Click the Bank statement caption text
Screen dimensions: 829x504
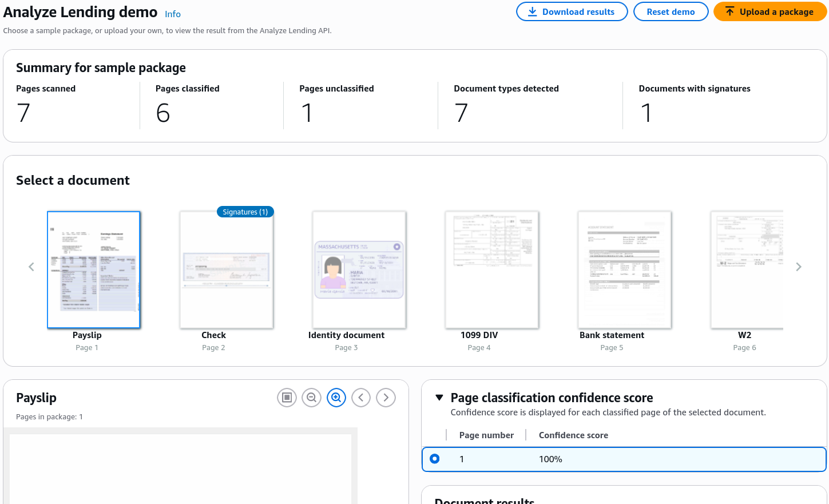pyautogui.click(x=612, y=335)
